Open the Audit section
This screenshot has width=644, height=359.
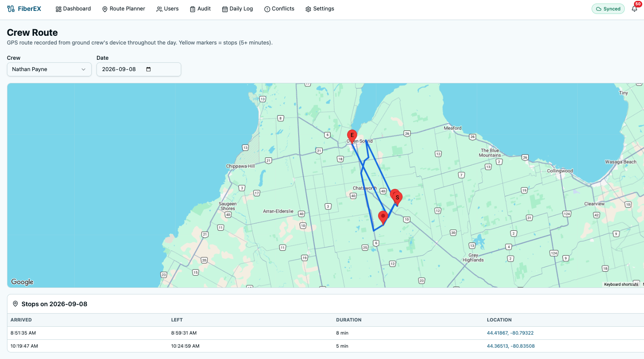(200, 9)
